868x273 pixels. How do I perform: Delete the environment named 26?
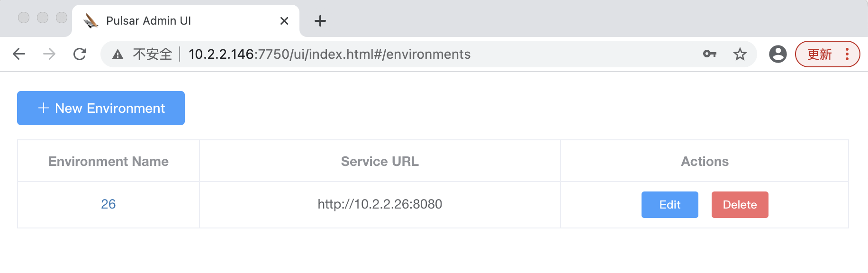coord(740,205)
